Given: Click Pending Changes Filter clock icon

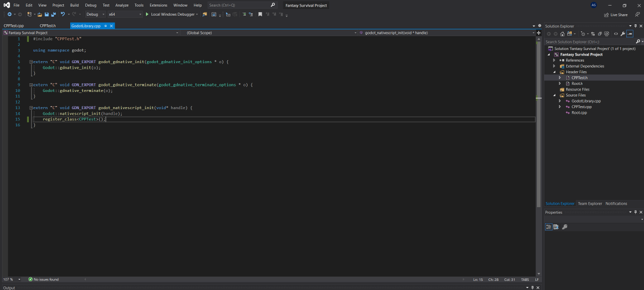Looking at the screenshot, I should 583,34.
